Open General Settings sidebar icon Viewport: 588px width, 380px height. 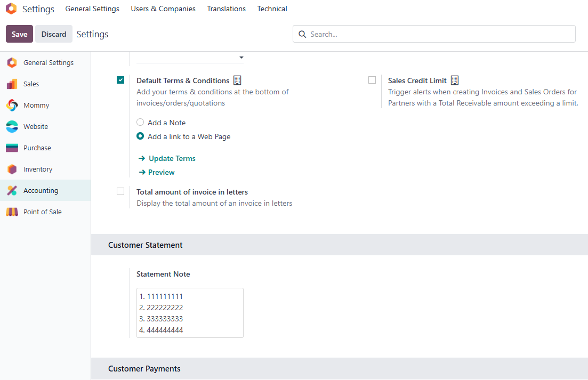12,62
